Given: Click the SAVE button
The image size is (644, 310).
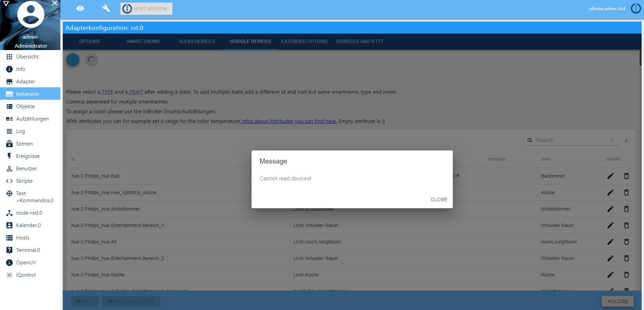Looking at the screenshot, I should pos(85,301).
